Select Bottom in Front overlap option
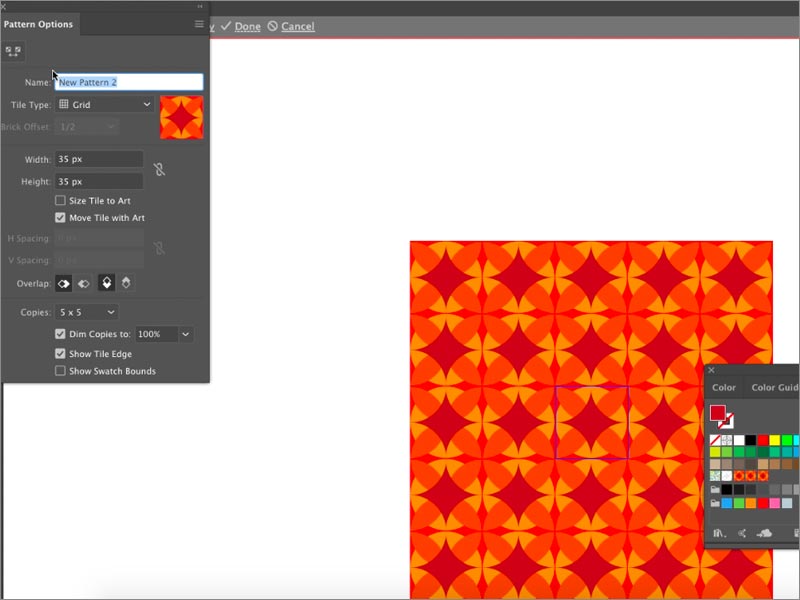This screenshot has width=800, height=600. click(x=127, y=284)
